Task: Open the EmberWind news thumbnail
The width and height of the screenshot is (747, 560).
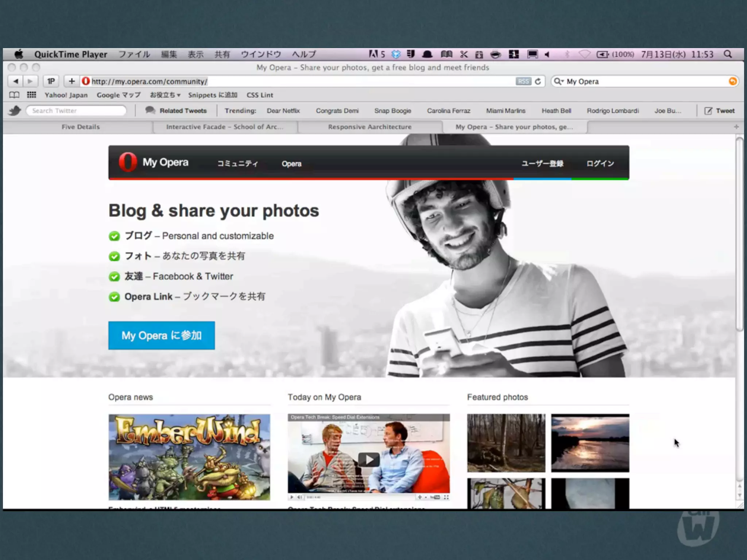Action: coord(189,457)
